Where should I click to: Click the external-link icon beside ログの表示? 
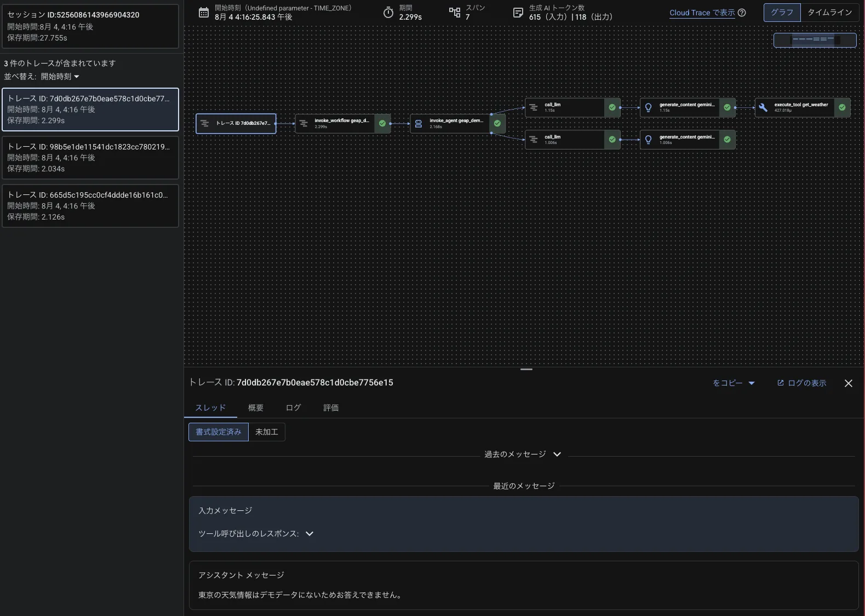781,383
